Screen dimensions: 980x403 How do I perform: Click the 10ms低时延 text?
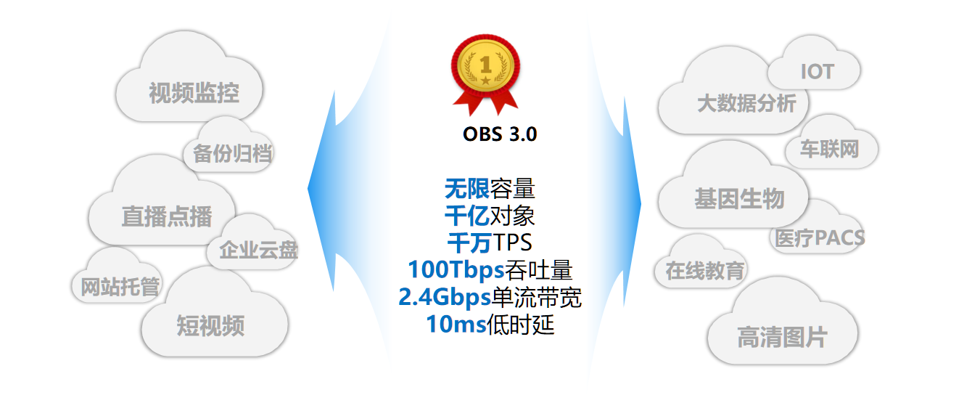pyautogui.click(x=490, y=324)
